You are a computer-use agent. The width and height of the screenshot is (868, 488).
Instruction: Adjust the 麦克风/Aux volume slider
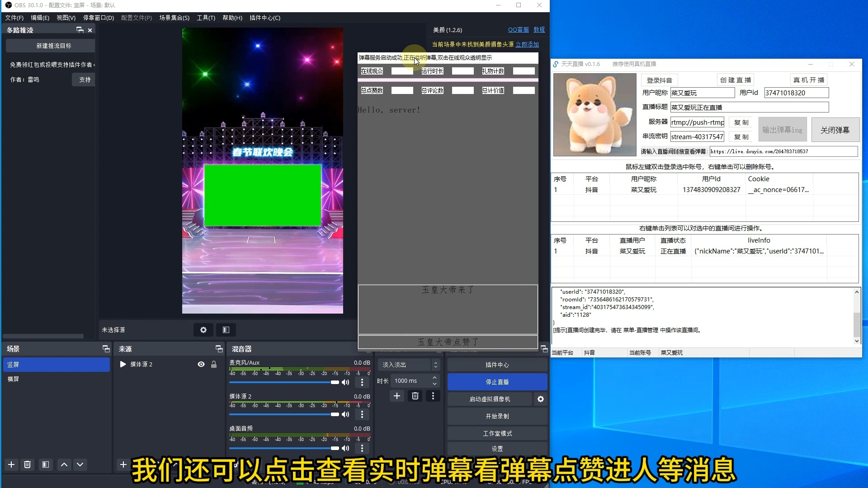click(284, 382)
